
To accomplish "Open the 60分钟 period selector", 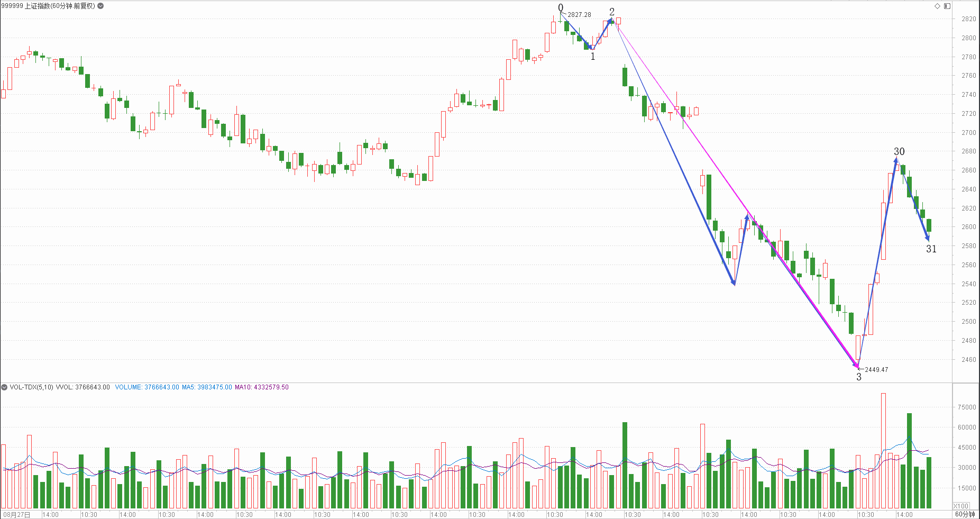I will point(965,514).
